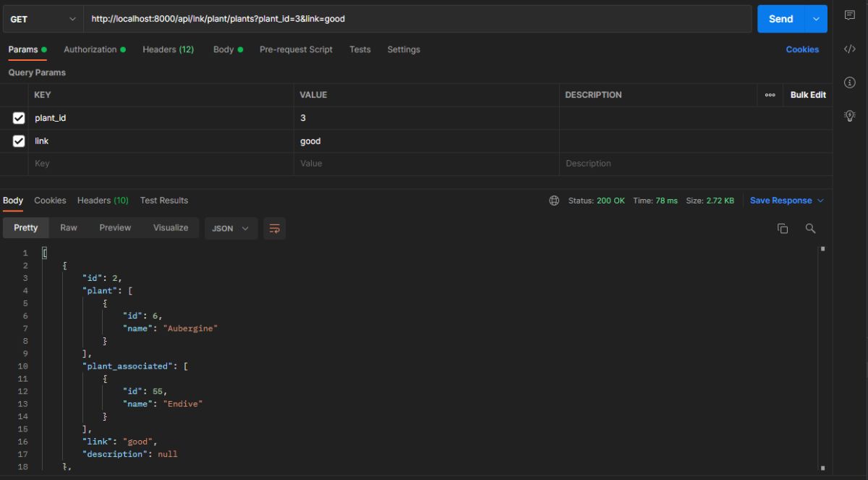Click the network globe icon beside Status

point(554,201)
